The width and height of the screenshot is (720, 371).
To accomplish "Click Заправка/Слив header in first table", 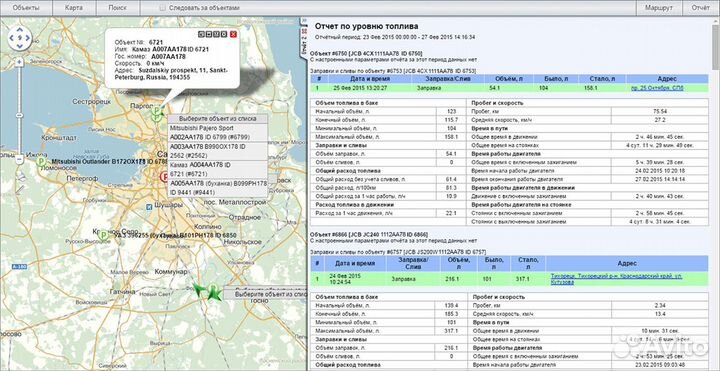I will [x=448, y=79].
